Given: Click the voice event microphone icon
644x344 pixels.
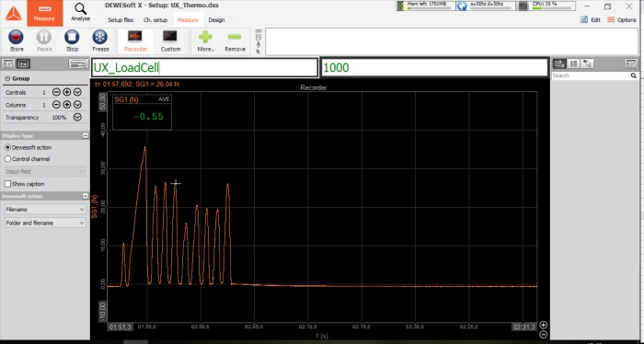Looking at the screenshot, I should click(x=259, y=44).
